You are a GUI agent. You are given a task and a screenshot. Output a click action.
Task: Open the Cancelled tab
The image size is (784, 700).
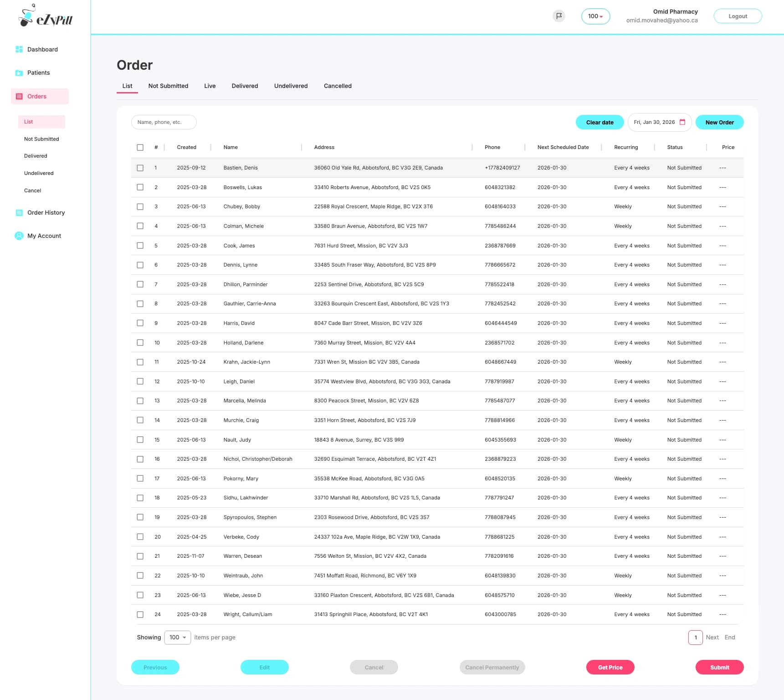[337, 86]
